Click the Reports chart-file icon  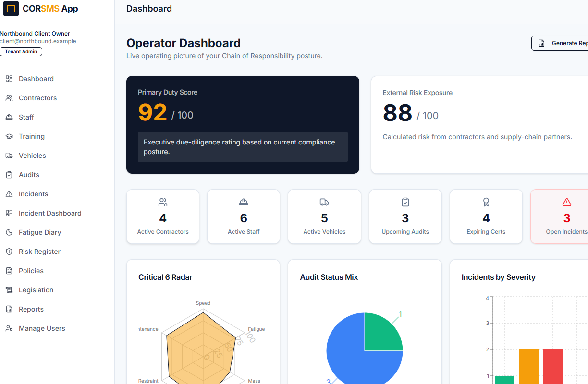pyautogui.click(x=9, y=309)
